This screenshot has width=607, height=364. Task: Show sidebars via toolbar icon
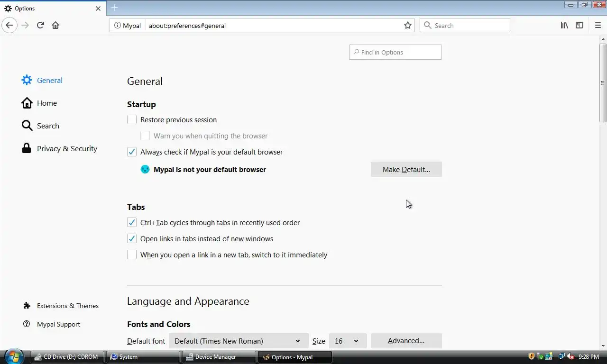pos(579,25)
